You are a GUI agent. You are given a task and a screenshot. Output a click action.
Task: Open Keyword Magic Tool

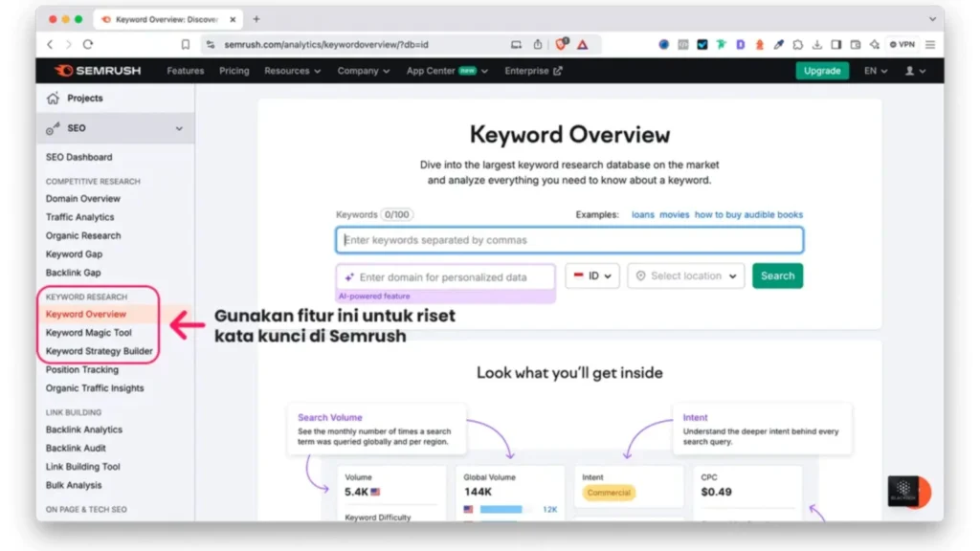[x=89, y=332]
